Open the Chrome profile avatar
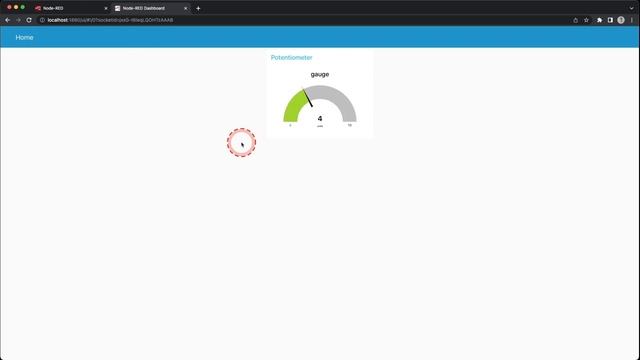The height and width of the screenshot is (360, 640). [x=621, y=20]
